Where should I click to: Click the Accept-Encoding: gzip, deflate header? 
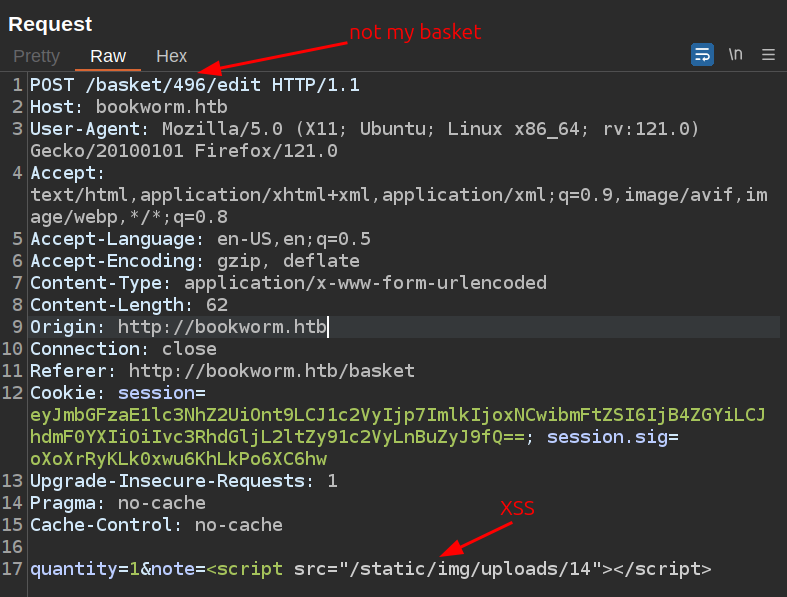(195, 261)
